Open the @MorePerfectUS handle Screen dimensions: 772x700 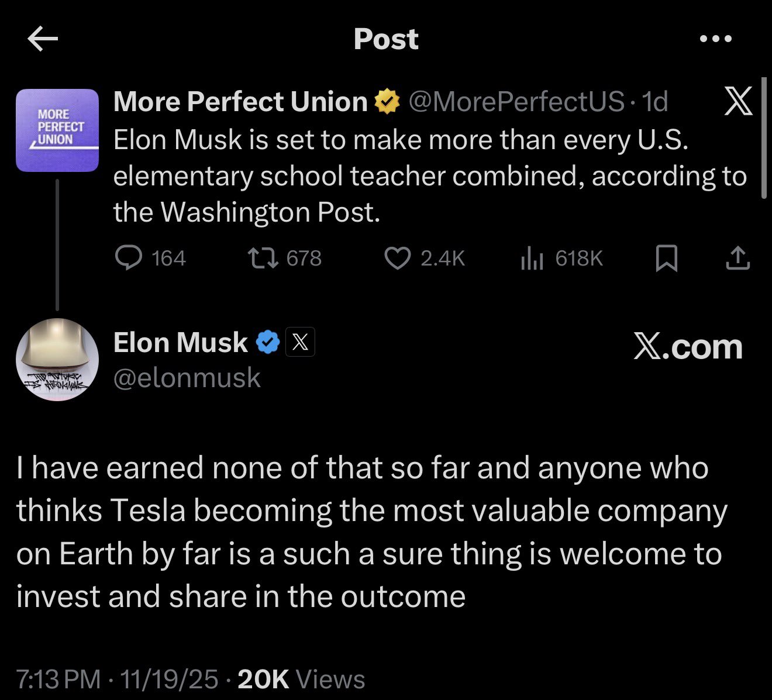(516, 102)
